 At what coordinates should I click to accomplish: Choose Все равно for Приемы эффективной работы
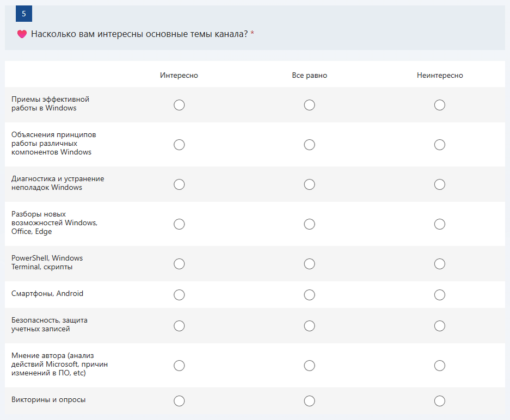(x=309, y=105)
